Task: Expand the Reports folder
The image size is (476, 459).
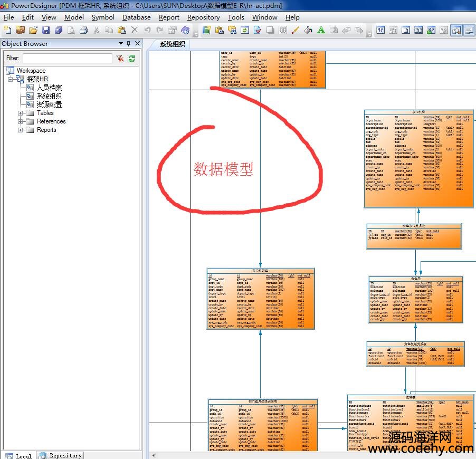Action: [21, 130]
